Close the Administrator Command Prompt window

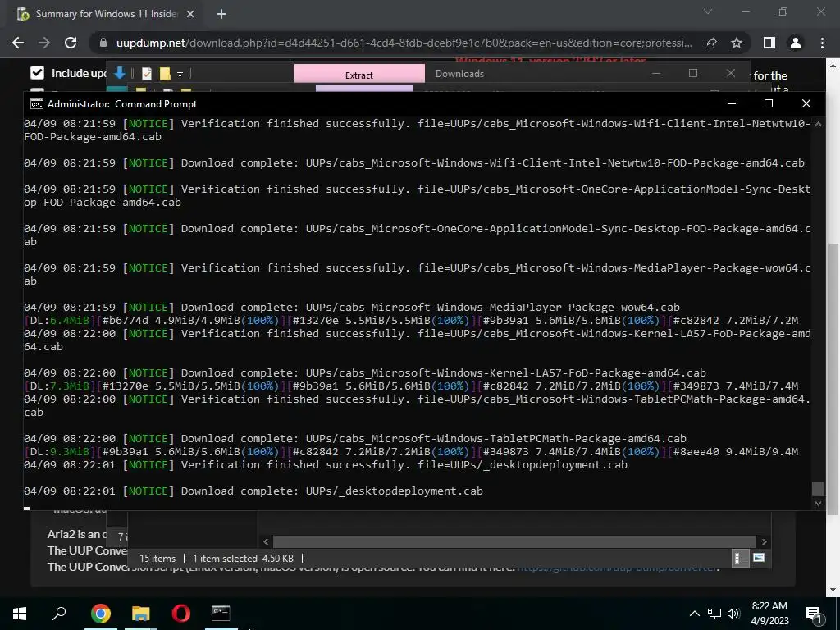(x=806, y=103)
